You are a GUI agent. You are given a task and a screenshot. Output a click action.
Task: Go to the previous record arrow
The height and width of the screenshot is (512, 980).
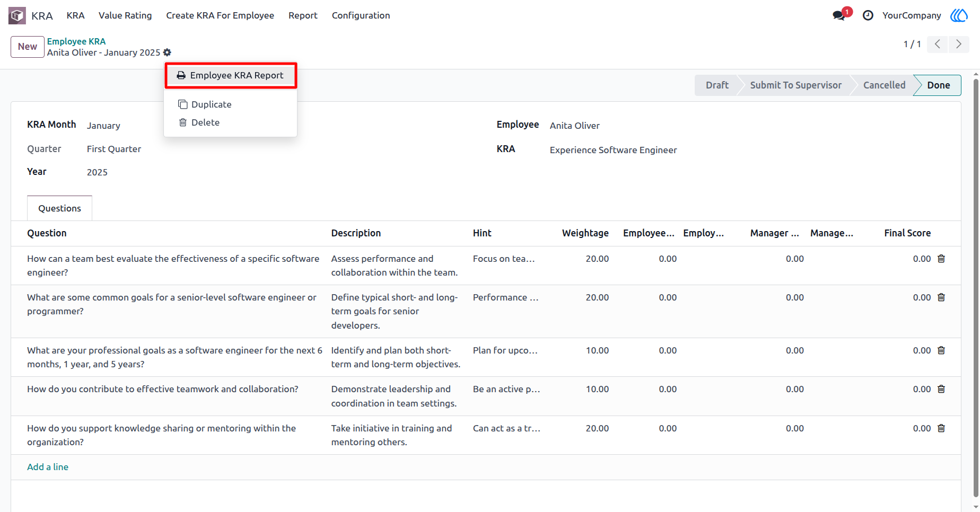coord(938,44)
